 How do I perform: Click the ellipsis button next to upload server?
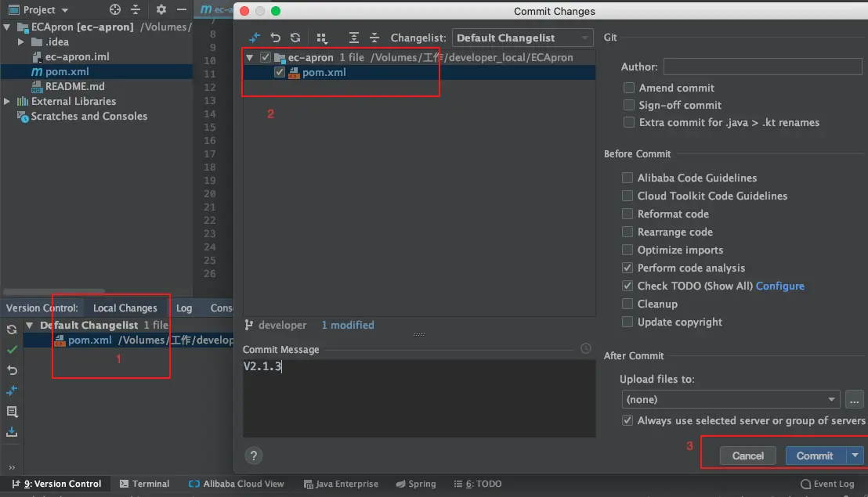[854, 399]
